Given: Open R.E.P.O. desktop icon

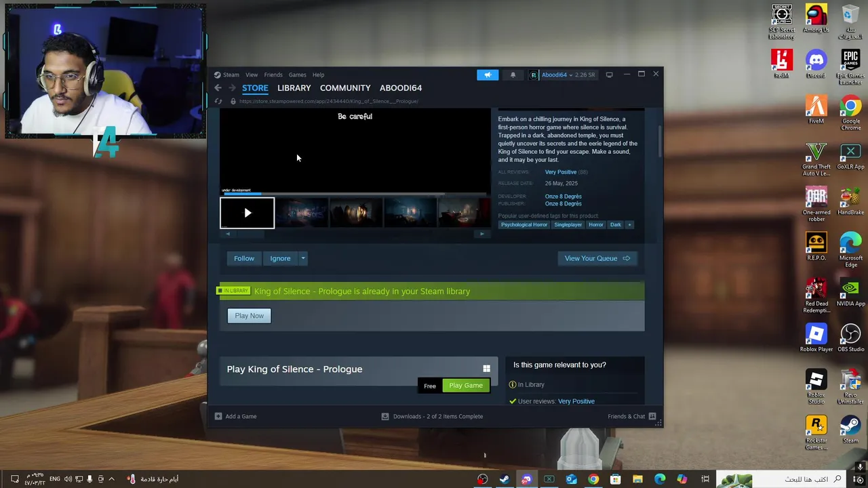Looking at the screenshot, I should coord(816,247).
